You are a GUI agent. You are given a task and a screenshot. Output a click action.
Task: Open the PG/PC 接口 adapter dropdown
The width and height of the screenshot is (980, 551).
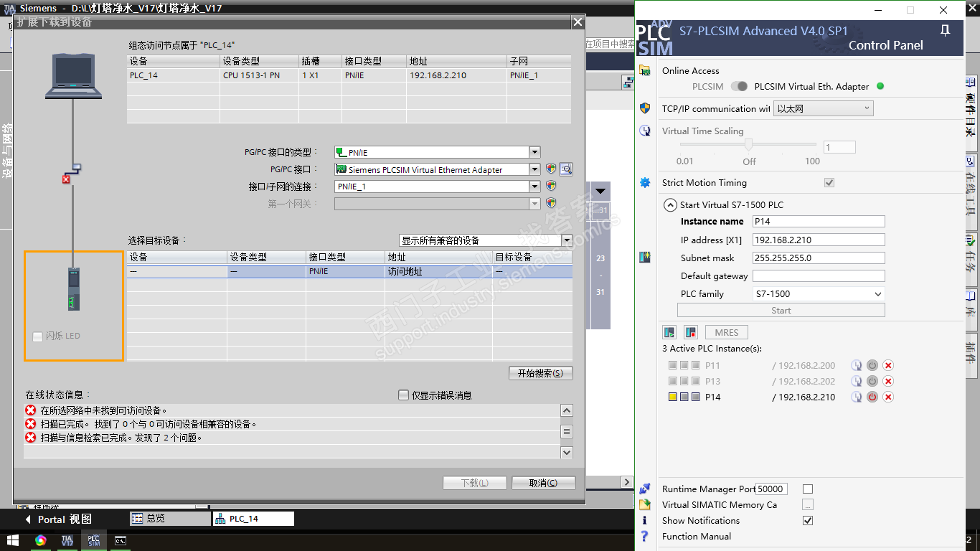[x=534, y=169]
